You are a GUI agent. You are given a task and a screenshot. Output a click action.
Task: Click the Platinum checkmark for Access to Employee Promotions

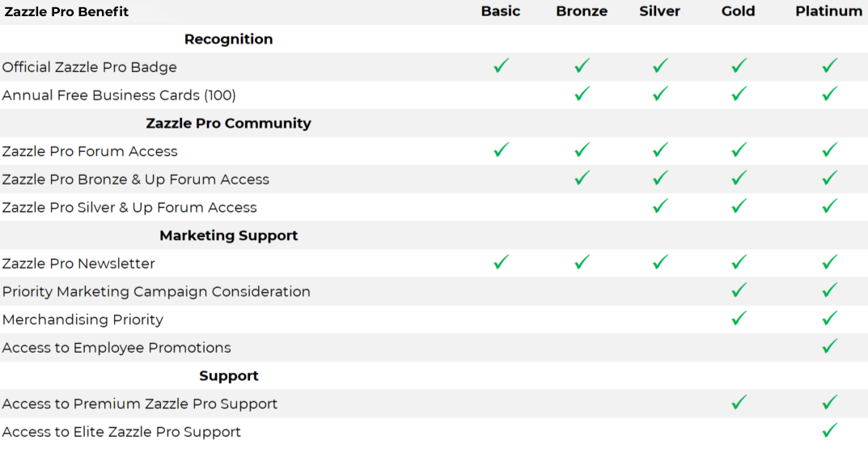[829, 347]
